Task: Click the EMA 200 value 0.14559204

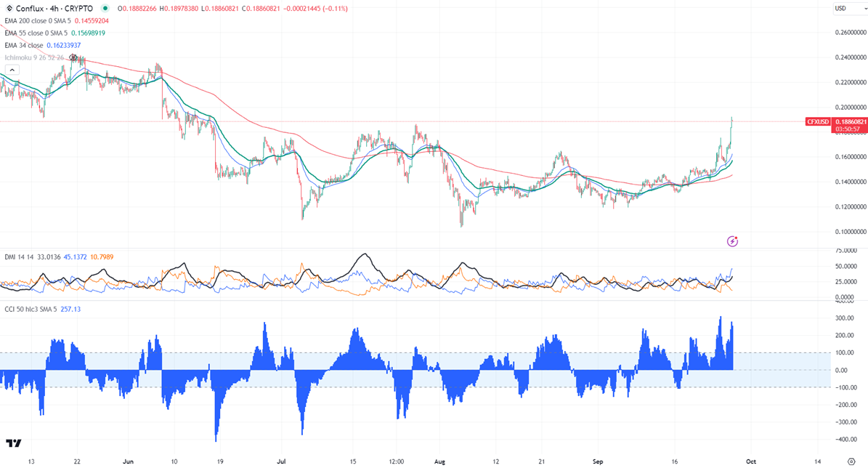Action: 92,20
